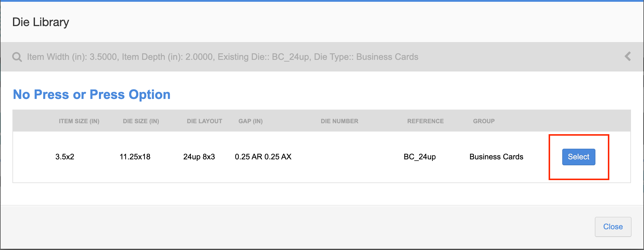Click the magnifier search icon
Screen dimensions: 644x250
click(17, 57)
